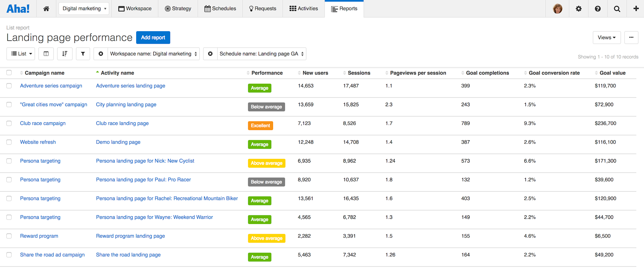
Task: Click the sort records icon
Action: point(65,54)
